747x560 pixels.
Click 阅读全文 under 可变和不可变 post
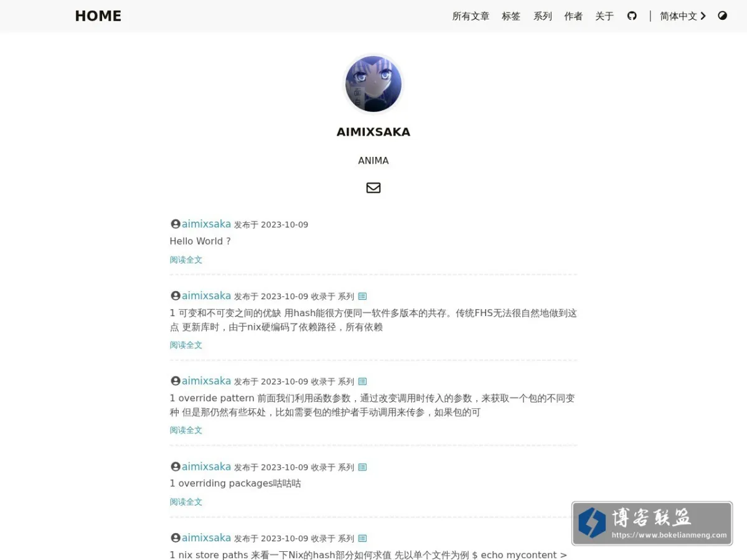(x=186, y=345)
